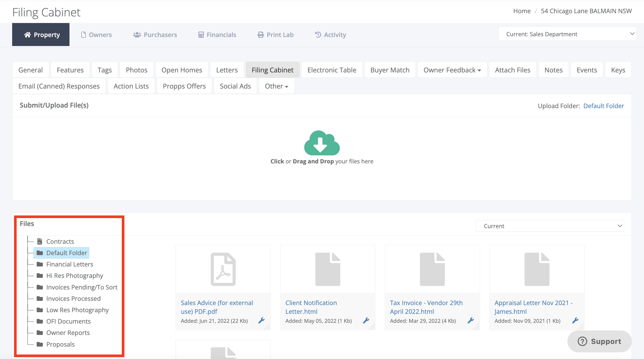This screenshot has height=359, width=644.
Task: Open the Appraisal Letter file thumbnail
Action: pyautogui.click(x=537, y=269)
